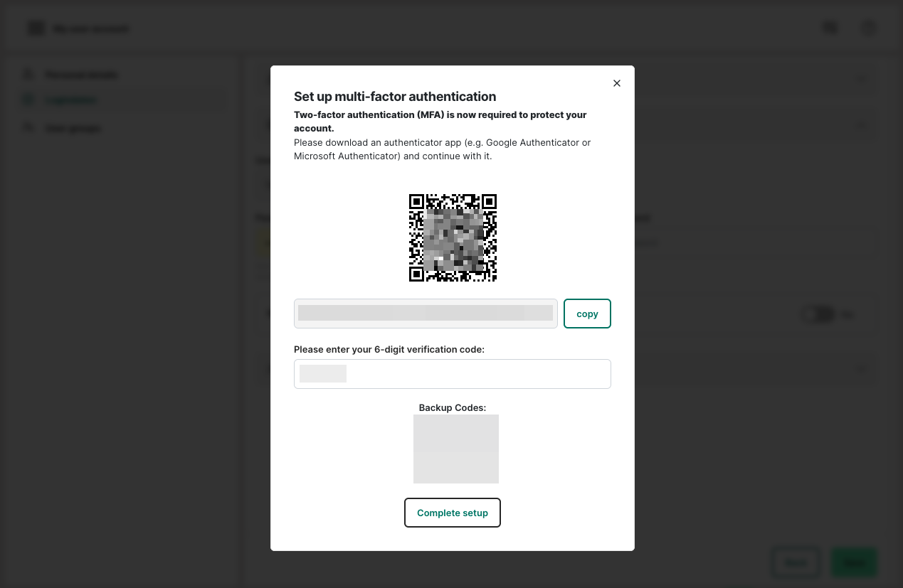
Task: Close the multi-factor authentication dialog
Action: click(x=617, y=83)
